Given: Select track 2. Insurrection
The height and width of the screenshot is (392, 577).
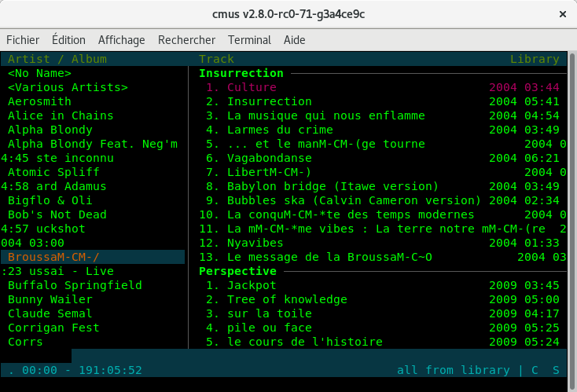Looking at the screenshot, I should pyautogui.click(x=379, y=101).
